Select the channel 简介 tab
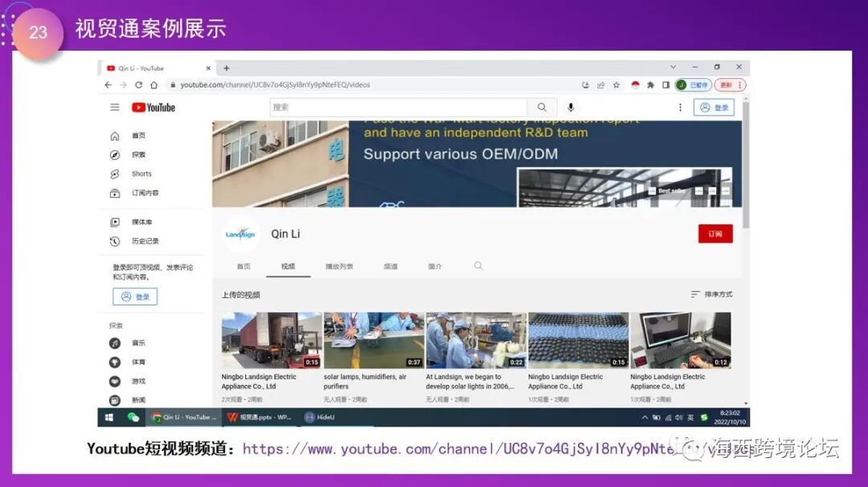The width and height of the screenshot is (868, 487). [435, 266]
